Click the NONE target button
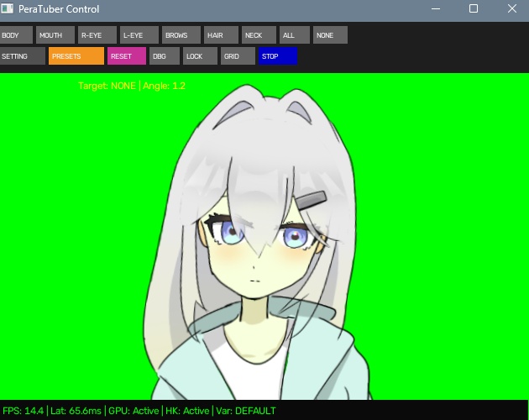Viewport: 529px width, 420px height. click(330, 35)
